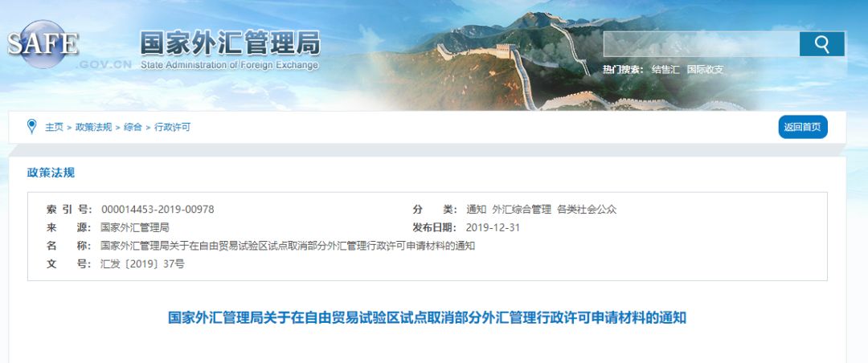This screenshot has width=868, height=363.
Task: Click the 各类社会公众 category tag
Action: click(x=587, y=210)
